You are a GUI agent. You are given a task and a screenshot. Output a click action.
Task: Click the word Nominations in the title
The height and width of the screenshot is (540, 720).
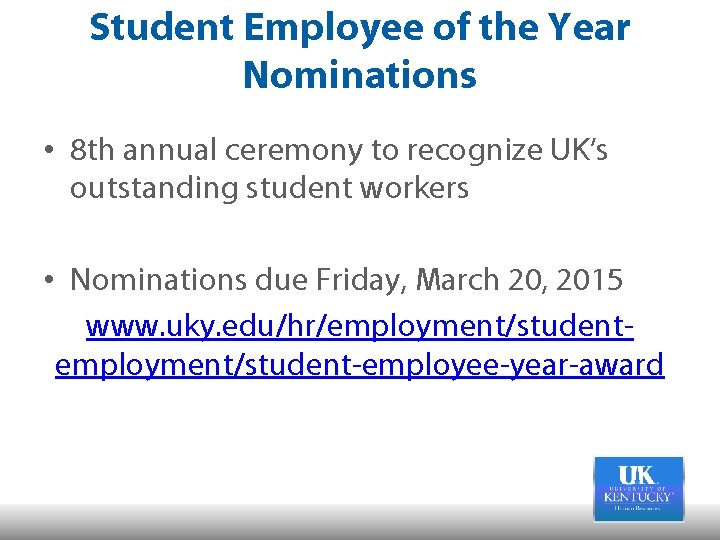360,75
